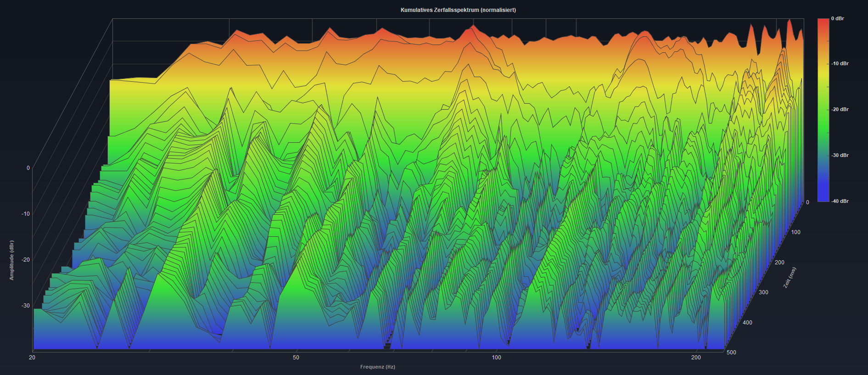Select the -10 dBr color legend label

click(840, 64)
